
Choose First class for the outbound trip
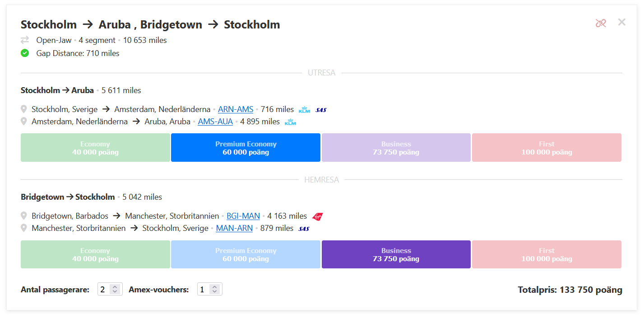547,148
